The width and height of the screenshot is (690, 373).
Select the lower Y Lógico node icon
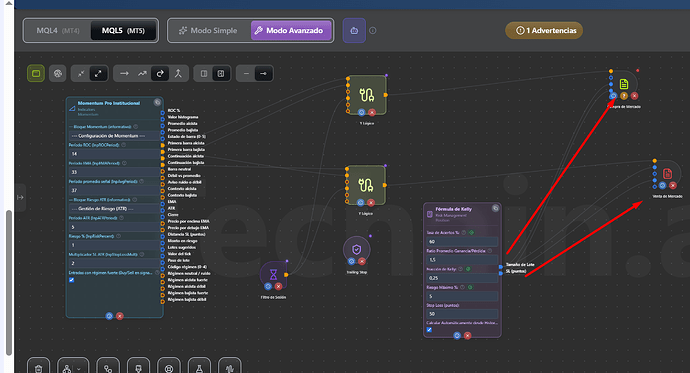(366, 184)
